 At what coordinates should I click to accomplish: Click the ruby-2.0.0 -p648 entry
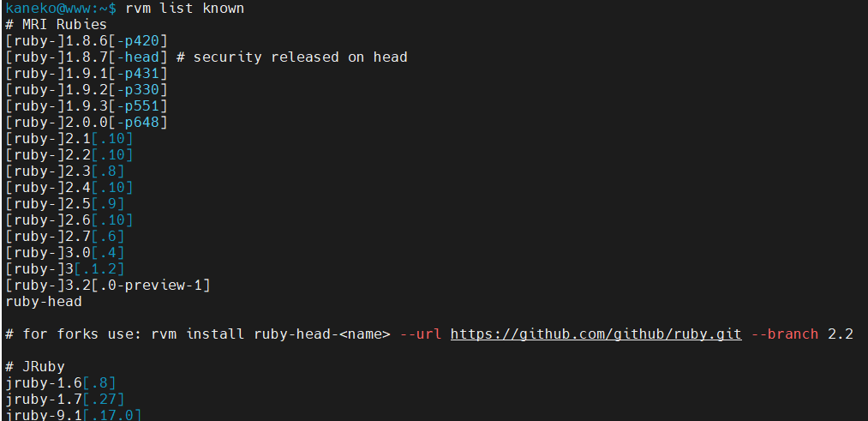coord(86,123)
